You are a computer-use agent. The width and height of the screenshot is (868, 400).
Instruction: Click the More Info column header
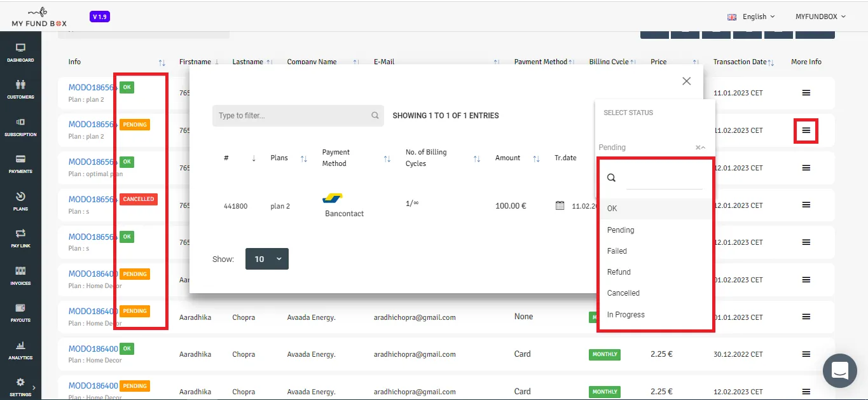(806, 62)
